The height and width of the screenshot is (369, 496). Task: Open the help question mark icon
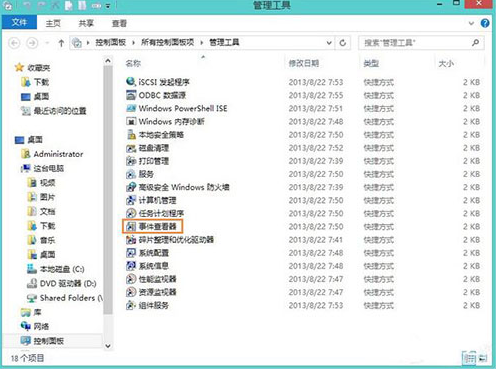coord(485,23)
